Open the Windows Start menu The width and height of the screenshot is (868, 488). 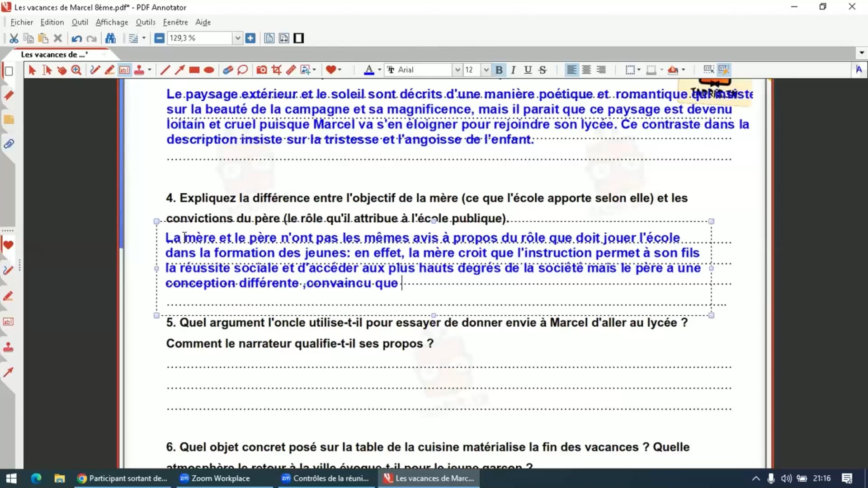click(x=11, y=478)
